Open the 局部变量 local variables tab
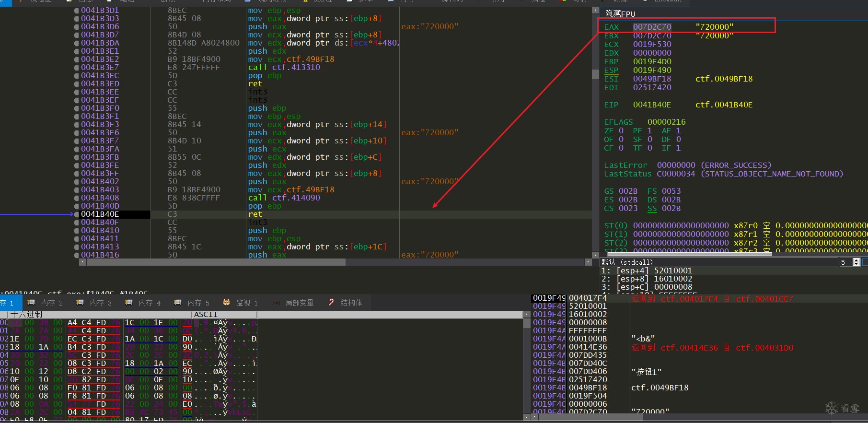 (293, 303)
